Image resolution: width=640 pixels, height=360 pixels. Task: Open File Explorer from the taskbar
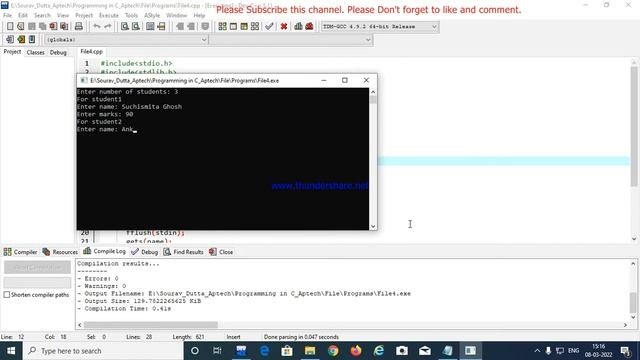click(310, 351)
